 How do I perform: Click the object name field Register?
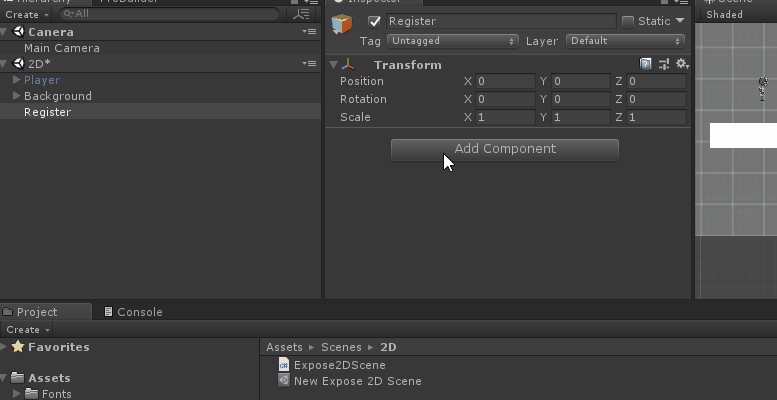[x=501, y=21]
